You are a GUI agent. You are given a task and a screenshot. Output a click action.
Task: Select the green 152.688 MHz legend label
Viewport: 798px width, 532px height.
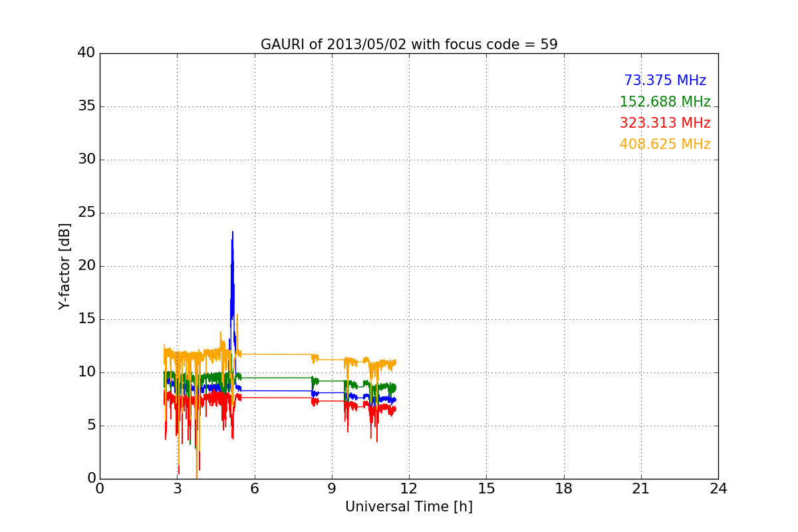665,102
